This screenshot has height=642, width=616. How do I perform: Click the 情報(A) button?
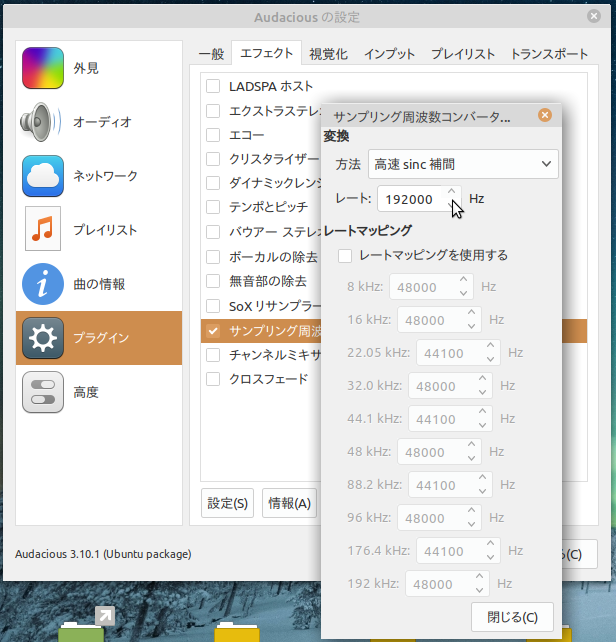click(x=290, y=503)
